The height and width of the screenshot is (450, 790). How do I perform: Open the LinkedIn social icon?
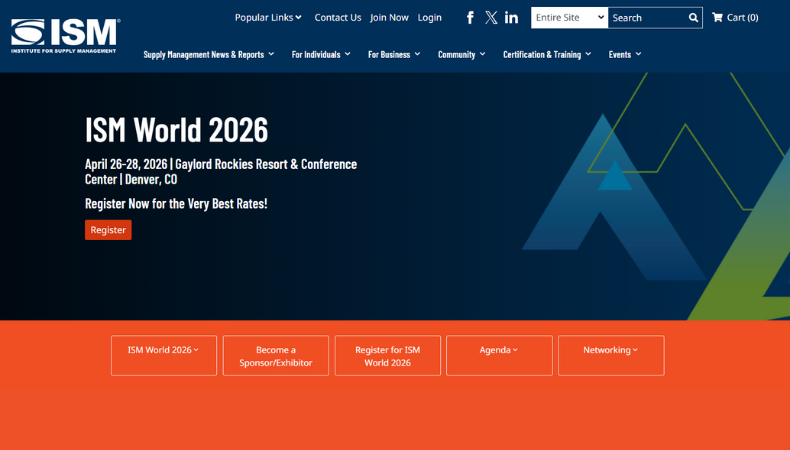tap(511, 18)
